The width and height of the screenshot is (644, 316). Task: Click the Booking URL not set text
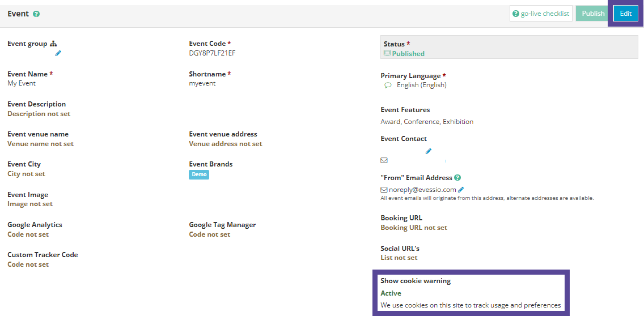(x=414, y=227)
